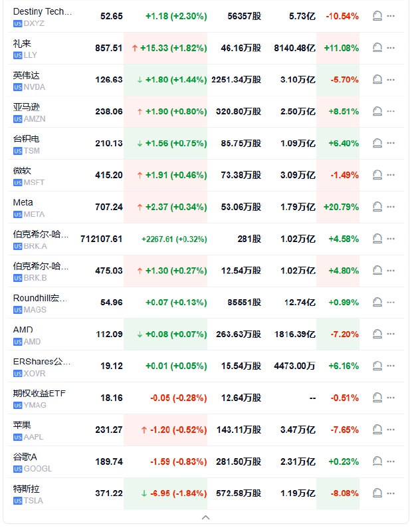The height and width of the screenshot is (532, 412).
Task: Open 英伟达 stock name
Action: tap(27, 75)
